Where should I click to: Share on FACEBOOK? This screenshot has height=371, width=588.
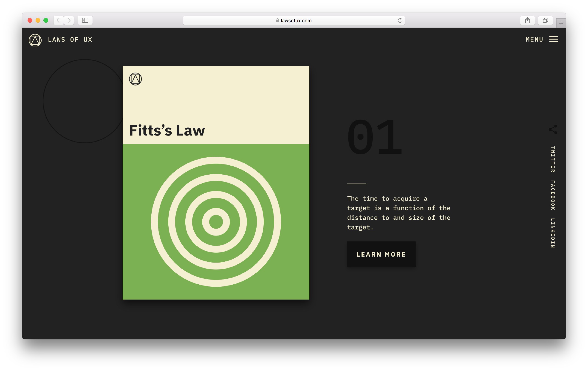(553, 195)
